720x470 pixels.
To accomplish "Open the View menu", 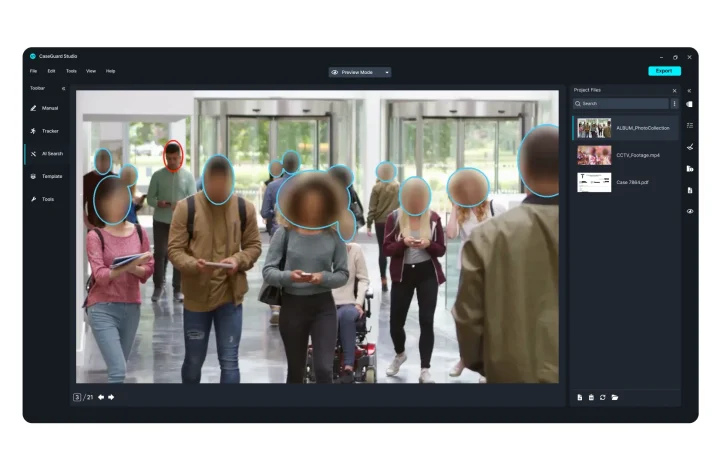I will coord(91,71).
